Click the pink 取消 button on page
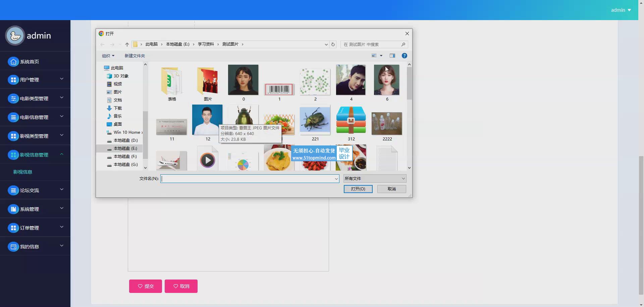The height and width of the screenshot is (307, 644). coord(181,286)
